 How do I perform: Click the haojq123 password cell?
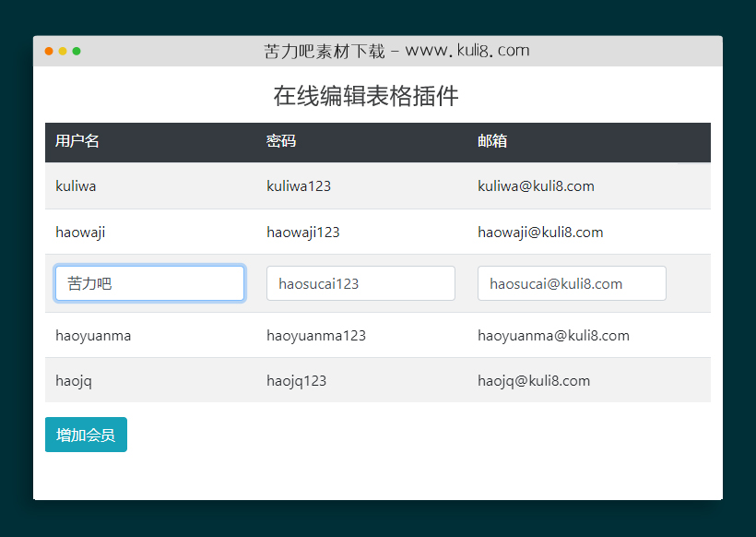point(297,380)
